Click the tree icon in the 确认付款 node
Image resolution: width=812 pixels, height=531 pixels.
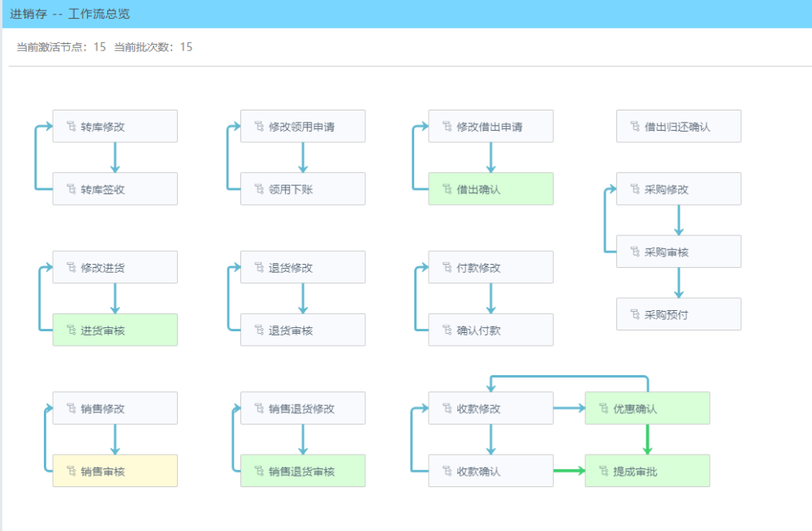447,330
